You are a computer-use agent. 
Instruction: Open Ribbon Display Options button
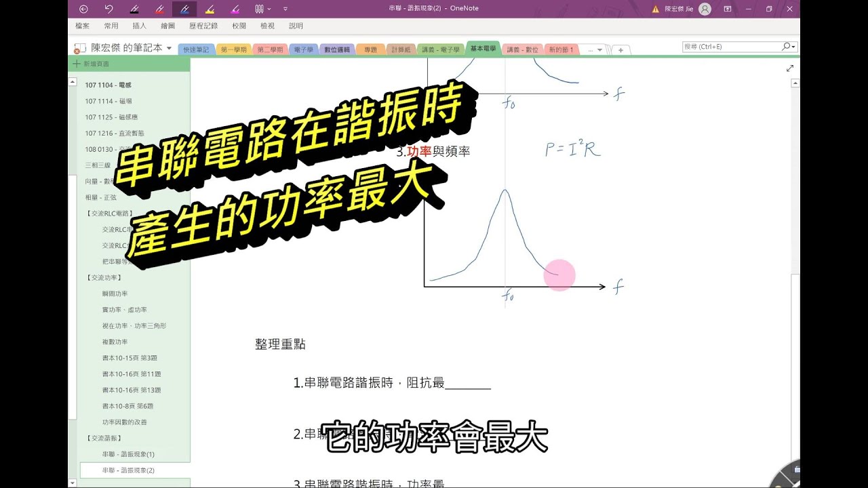click(728, 9)
